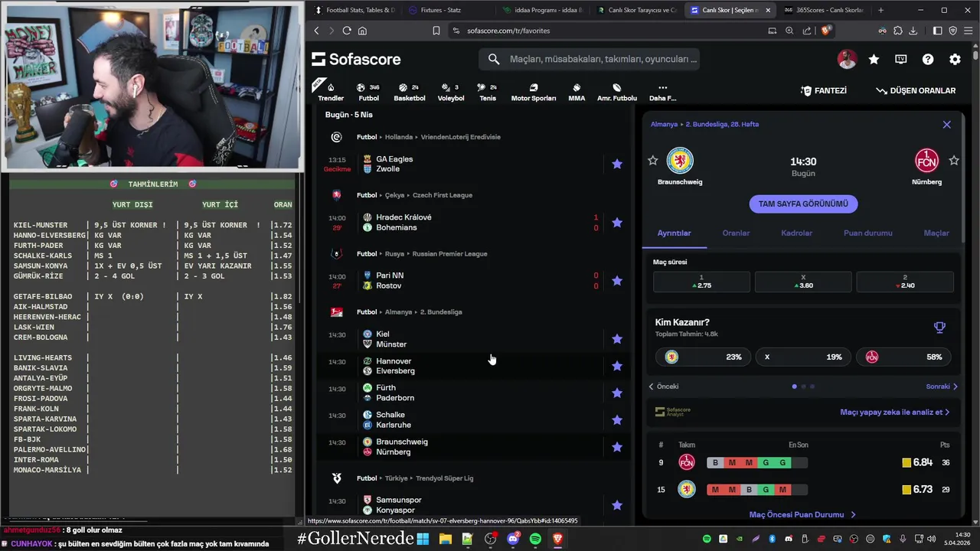Unfavorite the GA Eagles - Zwolle match
The height and width of the screenshot is (551, 980).
(617, 164)
